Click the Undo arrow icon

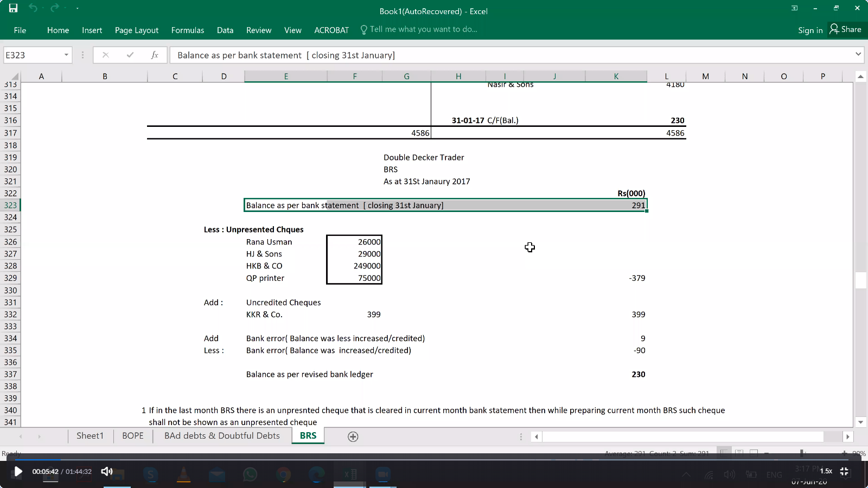pyautogui.click(x=33, y=8)
